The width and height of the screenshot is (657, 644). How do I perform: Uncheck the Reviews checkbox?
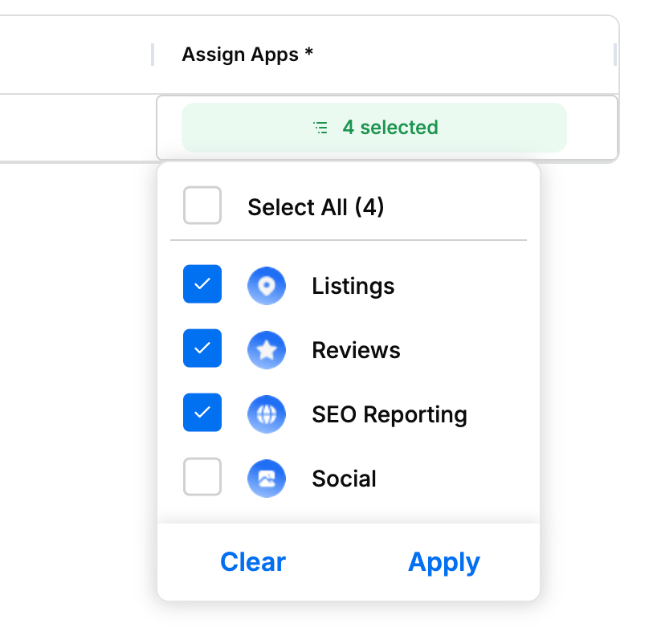click(202, 348)
